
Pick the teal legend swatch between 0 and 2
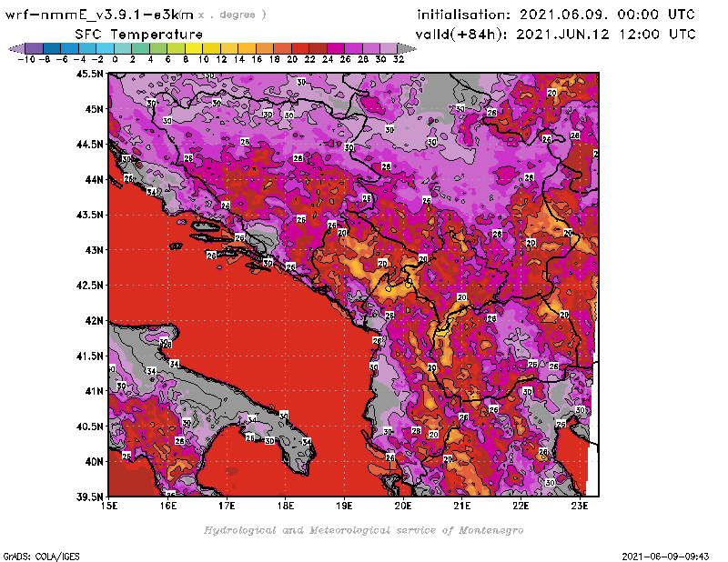point(123,48)
